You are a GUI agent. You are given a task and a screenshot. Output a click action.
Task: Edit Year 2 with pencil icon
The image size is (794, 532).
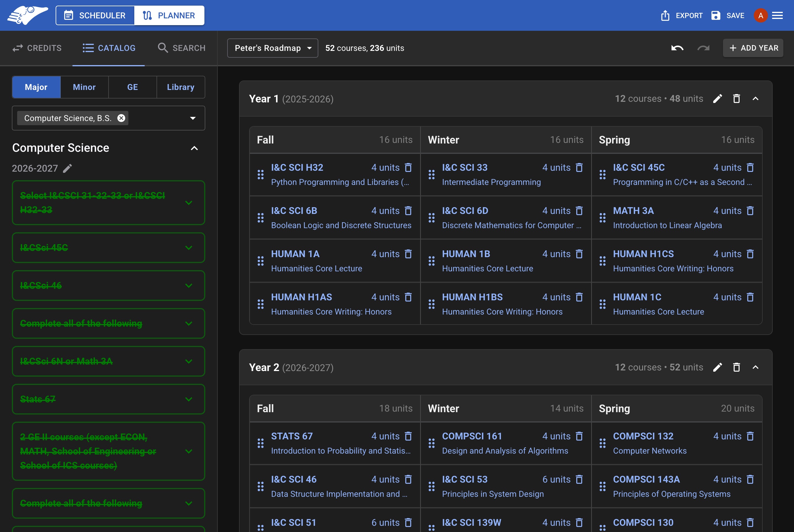pyautogui.click(x=717, y=367)
